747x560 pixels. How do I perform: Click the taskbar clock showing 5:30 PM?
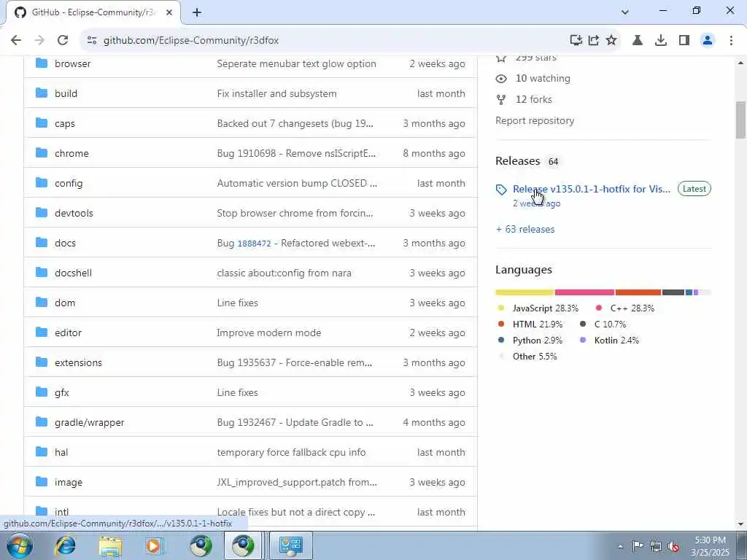coord(710,546)
